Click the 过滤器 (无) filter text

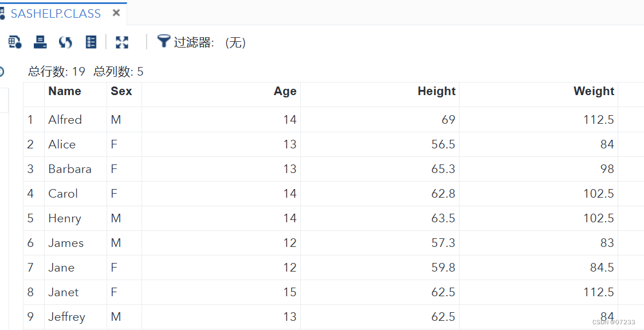209,42
